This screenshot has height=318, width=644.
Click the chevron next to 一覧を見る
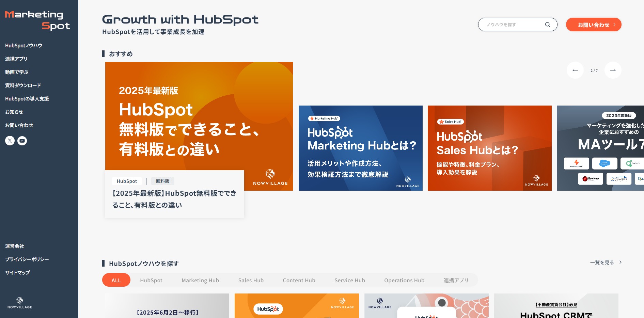(621, 263)
